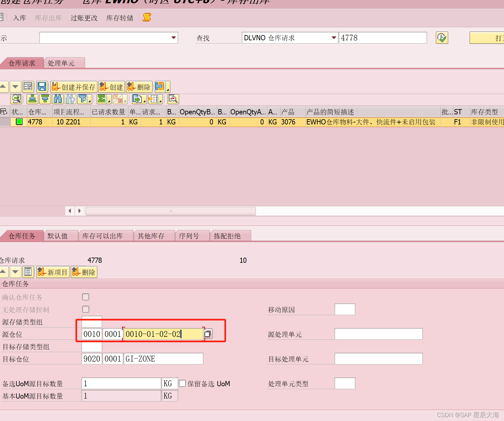Image resolution: width=504 pixels, height=421 pixels.
Task: Click the 删除 button in request toolbar
Action: 139,87
